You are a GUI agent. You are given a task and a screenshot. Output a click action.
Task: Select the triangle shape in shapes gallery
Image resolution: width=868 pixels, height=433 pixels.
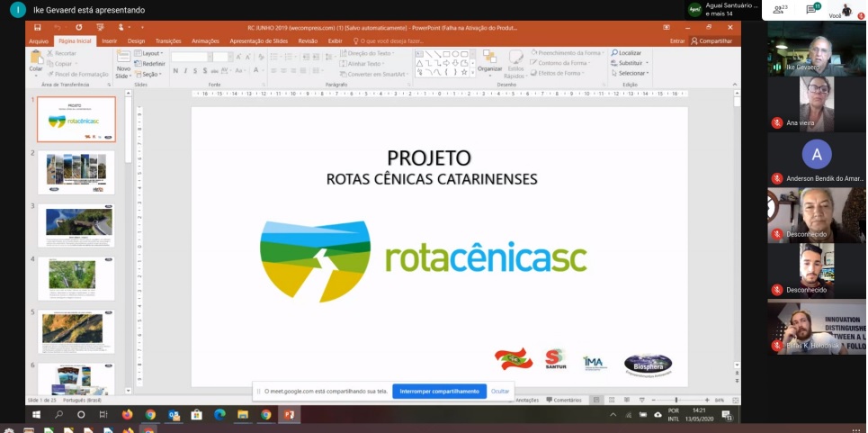[x=419, y=63]
